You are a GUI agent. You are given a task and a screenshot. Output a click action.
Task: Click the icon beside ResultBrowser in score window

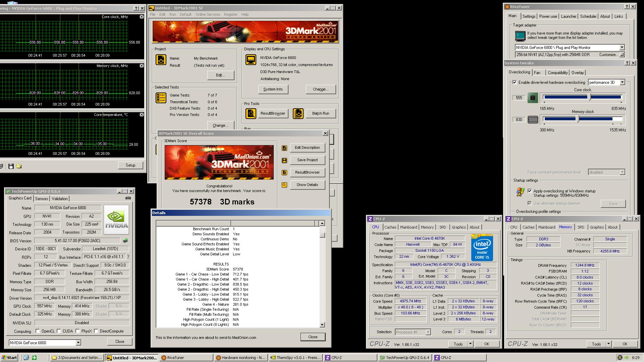[284, 173]
